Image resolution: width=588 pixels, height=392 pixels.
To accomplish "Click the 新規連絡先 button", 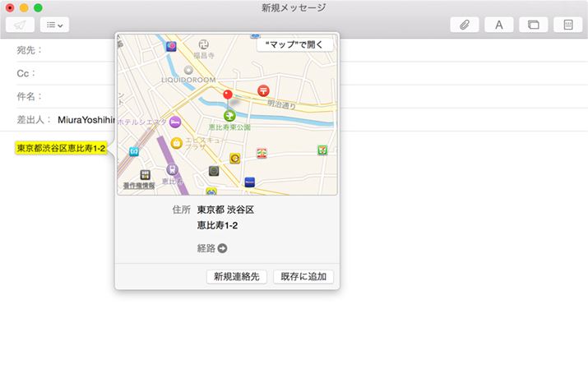I will (x=237, y=277).
